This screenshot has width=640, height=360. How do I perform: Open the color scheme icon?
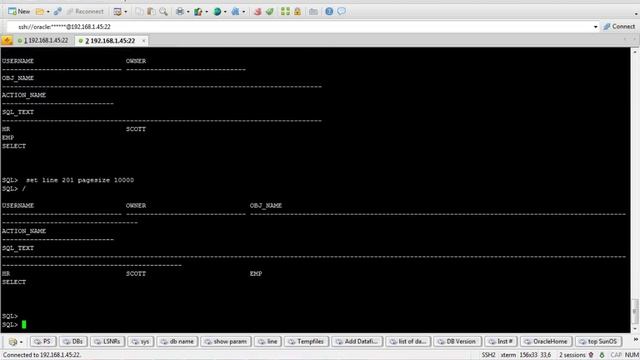click(x=198, y=11)
